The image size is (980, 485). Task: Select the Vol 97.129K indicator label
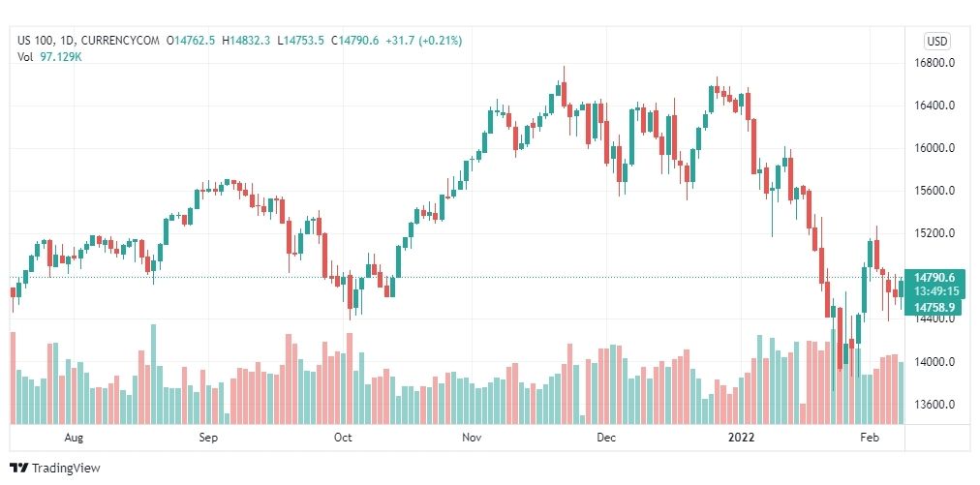coord(50,57)
